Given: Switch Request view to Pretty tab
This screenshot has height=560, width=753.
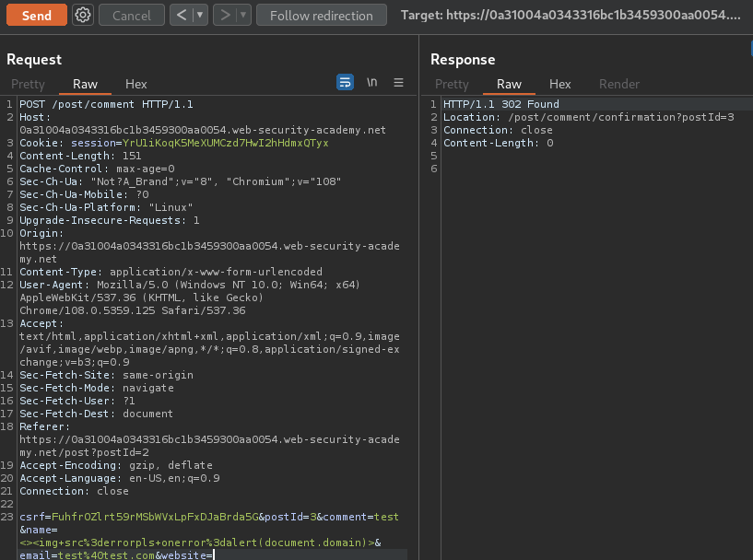Looking at the screenshot, I should 28,84.
